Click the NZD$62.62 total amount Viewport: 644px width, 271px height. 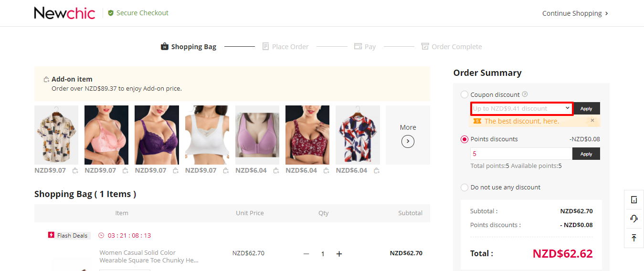563,253
